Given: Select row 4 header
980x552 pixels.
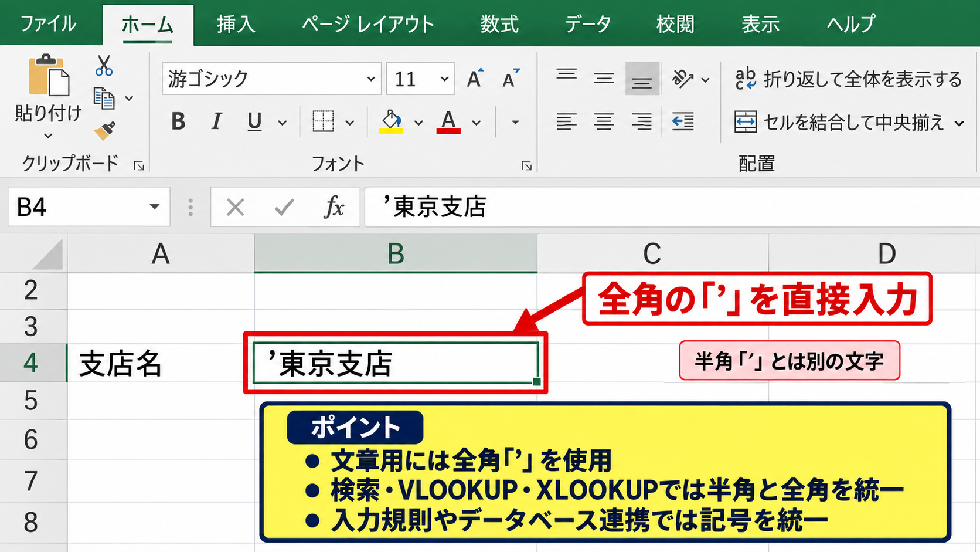Looking at the screenshot, I should (x=33, y=363).
